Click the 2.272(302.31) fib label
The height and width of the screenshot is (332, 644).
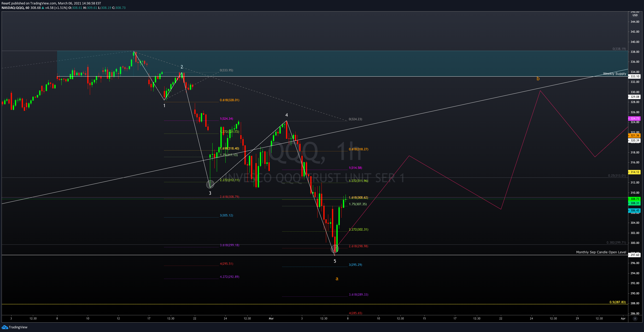click(x=359, y=230)
